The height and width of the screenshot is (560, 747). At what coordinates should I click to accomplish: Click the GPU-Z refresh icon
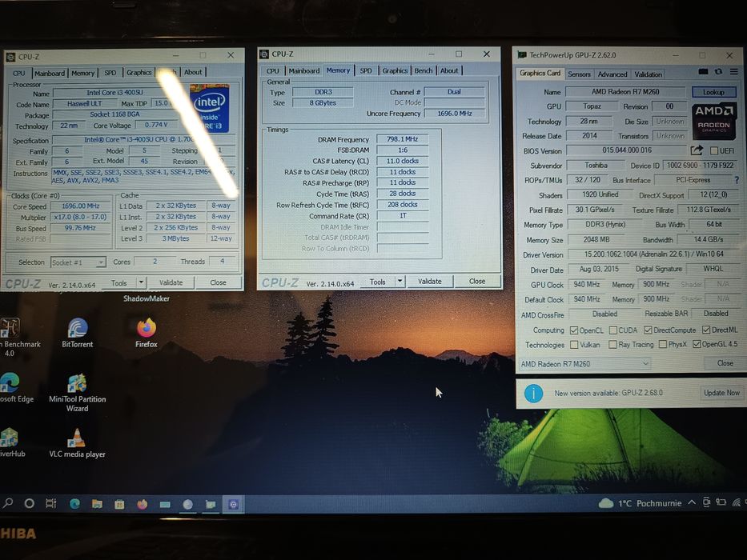[x=718, y=72]
